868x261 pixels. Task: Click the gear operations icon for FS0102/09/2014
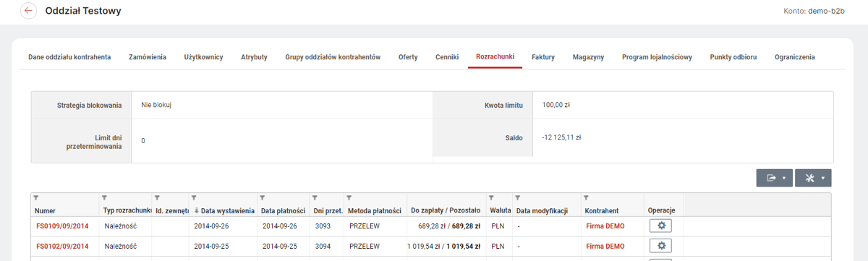tap(660, 246)
